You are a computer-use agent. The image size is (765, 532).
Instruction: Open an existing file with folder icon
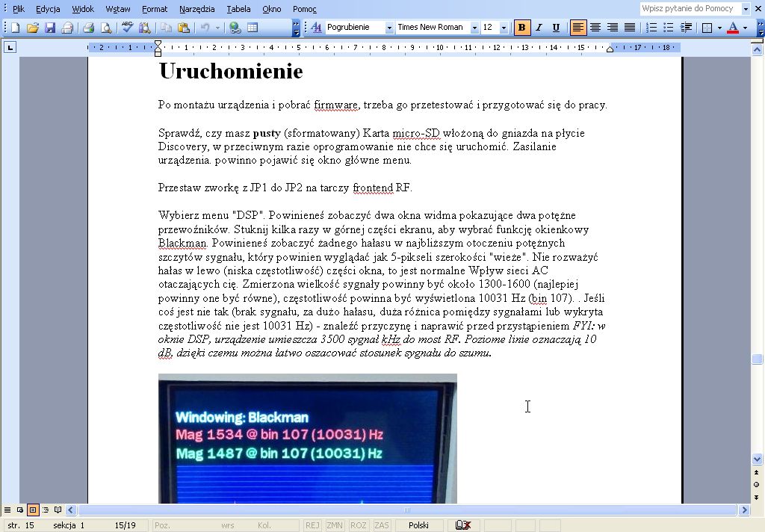33,28
